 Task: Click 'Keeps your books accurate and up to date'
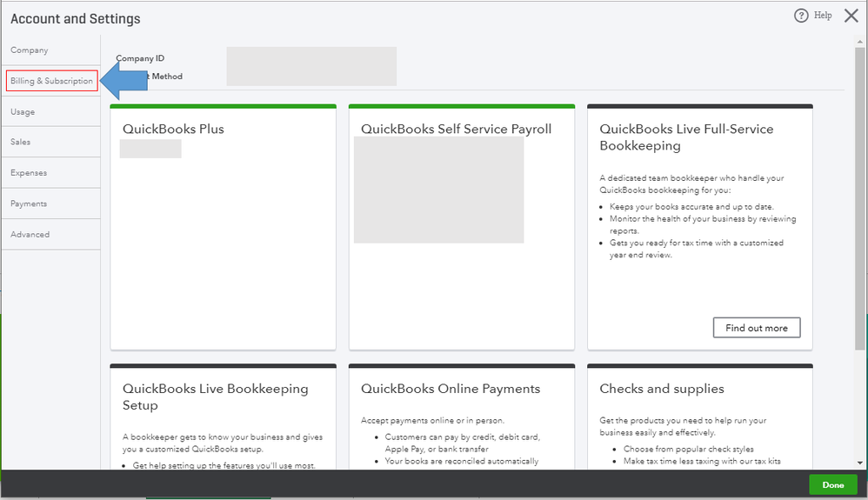tap(691, 207)
